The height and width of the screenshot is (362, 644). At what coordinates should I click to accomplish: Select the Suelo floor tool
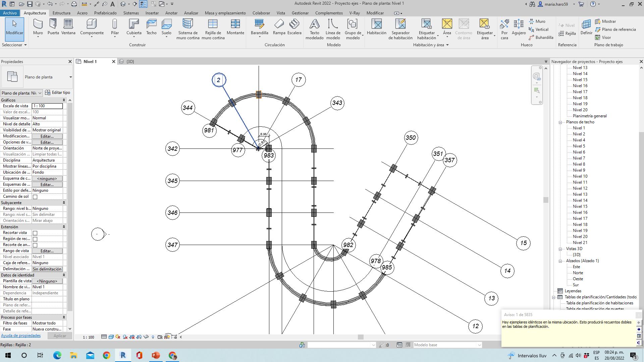point(166,27)
